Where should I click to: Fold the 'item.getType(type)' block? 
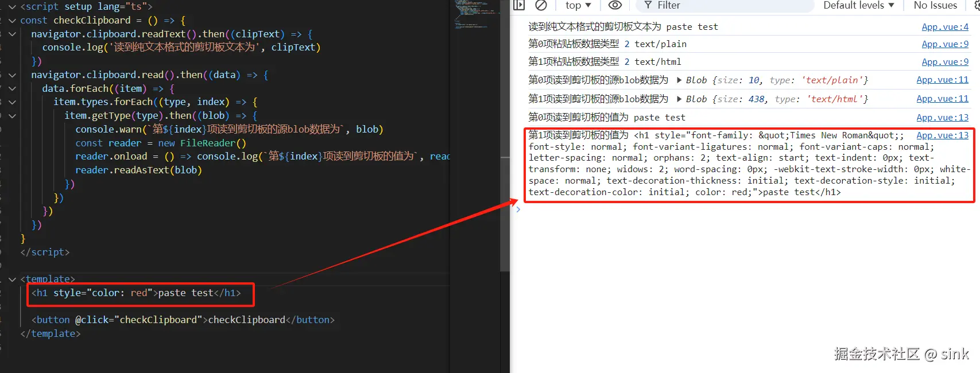click(x=12, y=116)
